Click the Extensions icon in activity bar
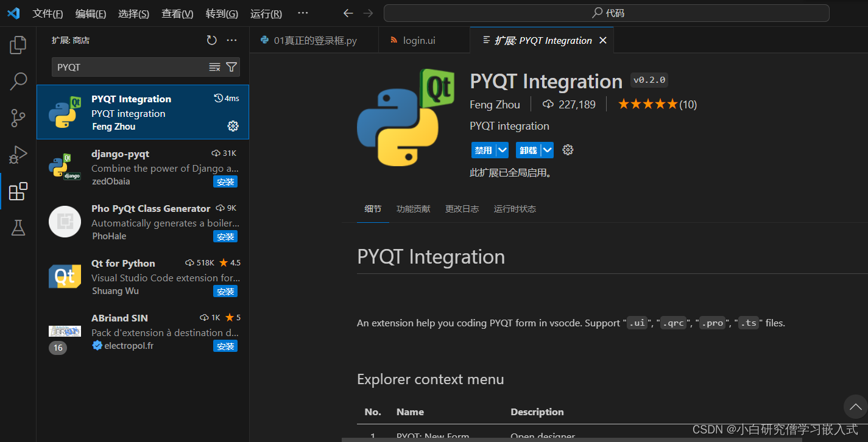Screen dimensions: 868x442 18,191
